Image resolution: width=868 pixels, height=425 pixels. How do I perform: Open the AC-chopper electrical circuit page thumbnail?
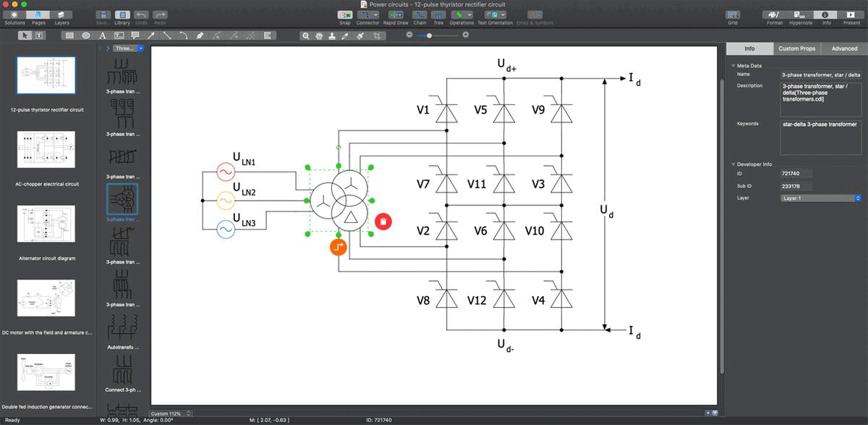point(46,149)
